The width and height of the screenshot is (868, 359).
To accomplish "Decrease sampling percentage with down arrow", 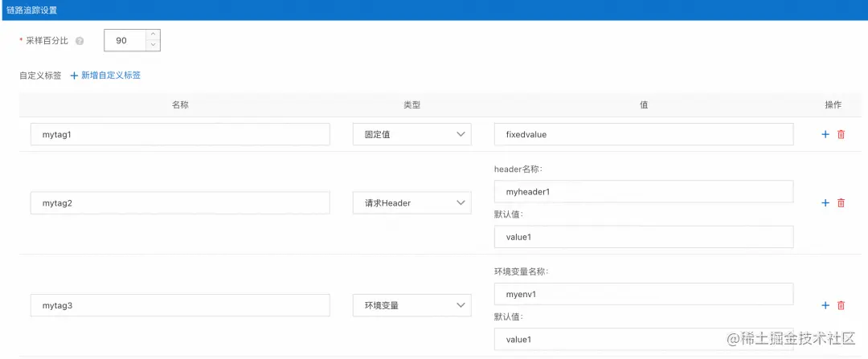I will [154, 45].
